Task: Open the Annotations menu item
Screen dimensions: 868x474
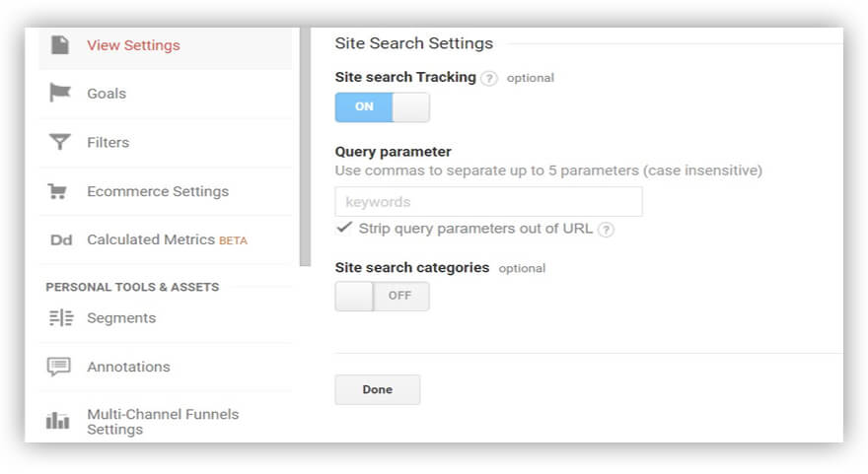Action: click(128, 367)
